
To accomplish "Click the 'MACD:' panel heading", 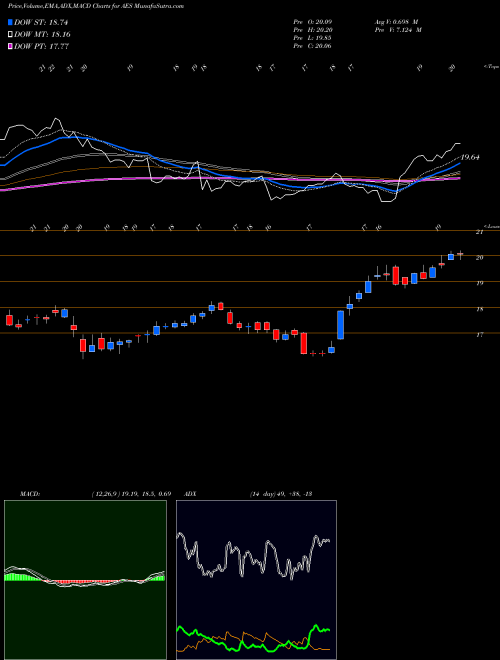I will tap(30, 494).
